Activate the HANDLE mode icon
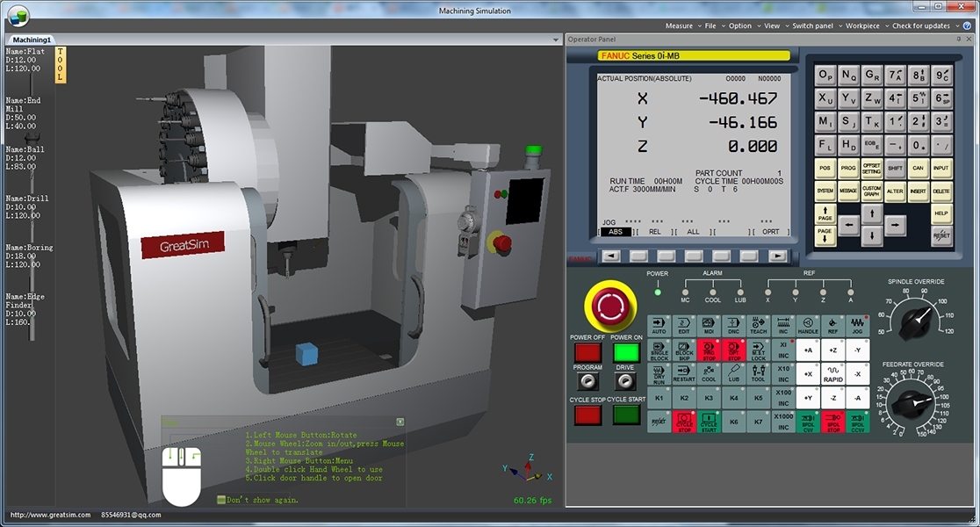Viewport: 980px width, 527px height. pyautogui.click(x=808, y=326)
